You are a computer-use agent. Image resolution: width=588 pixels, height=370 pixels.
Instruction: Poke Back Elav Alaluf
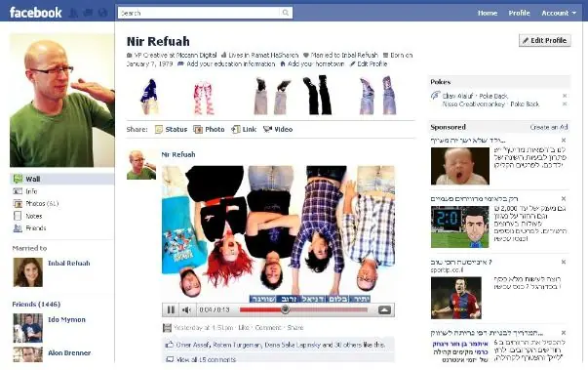pyautogui.click(x=493, y=96)
